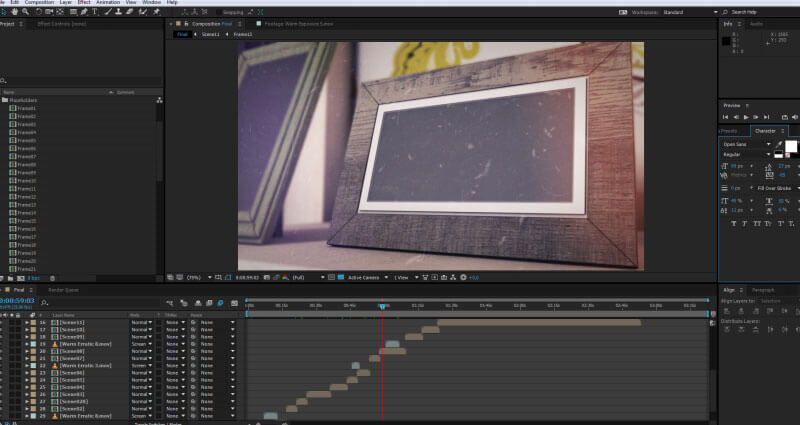Expand the Scene11 layer properties
Viewport: 800px width, 425px height.
(27, 323)
